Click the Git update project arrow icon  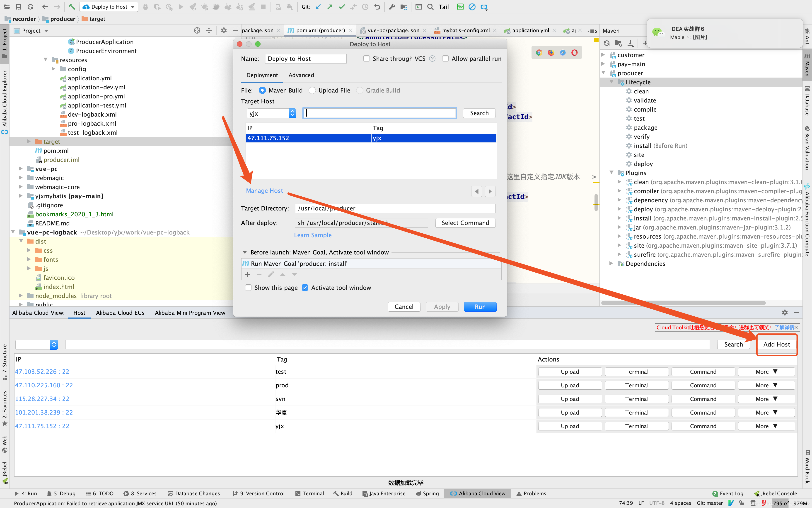coord(318,7)
